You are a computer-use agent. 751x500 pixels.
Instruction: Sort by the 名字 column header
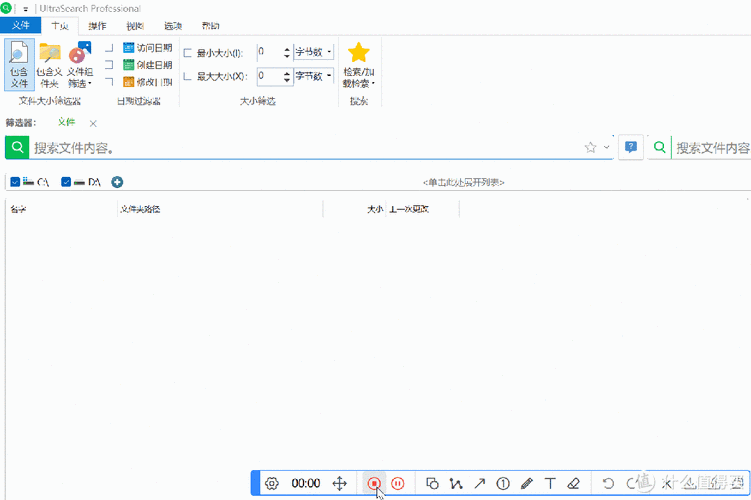[x=61, y=209]
